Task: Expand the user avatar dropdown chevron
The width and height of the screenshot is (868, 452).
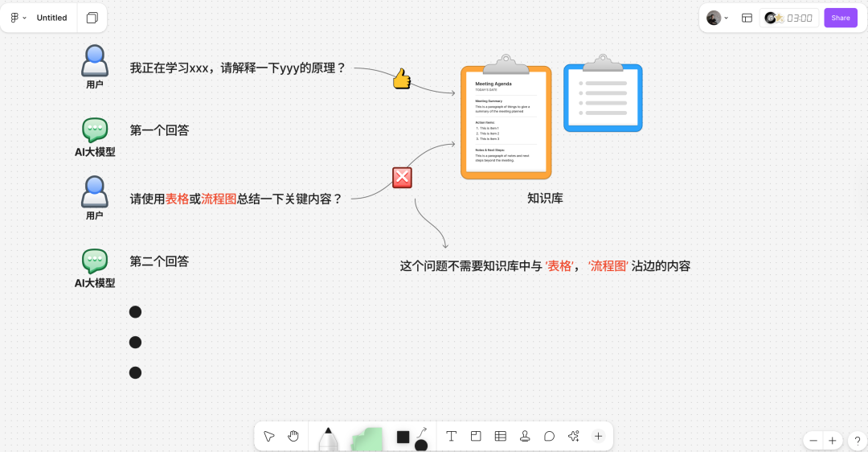Action: coord(727,18)
